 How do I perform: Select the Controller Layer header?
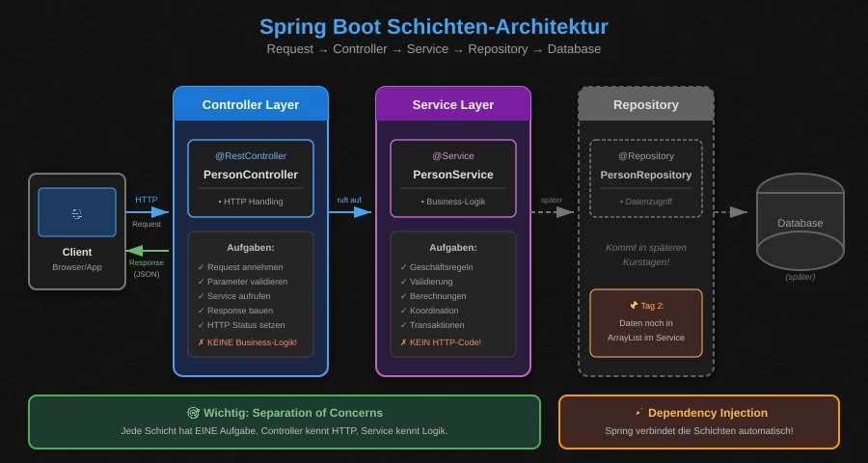pyautogui.click(x=251, y=104)
